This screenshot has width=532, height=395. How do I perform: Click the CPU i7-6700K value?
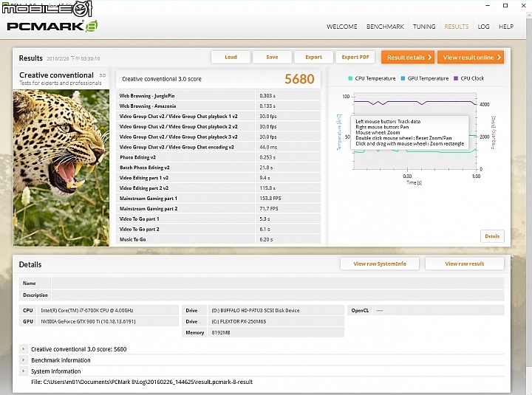tap(87, 310)
